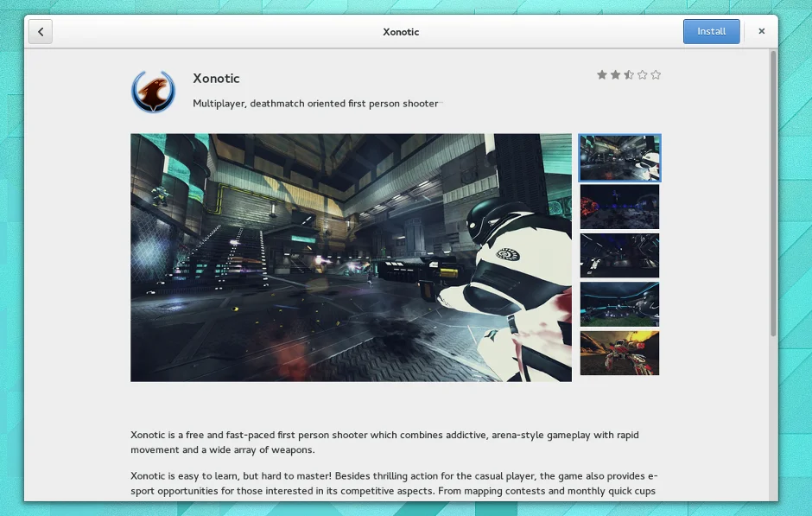
Task: Select the second thumbnail with red glow
Action: pyautogui.click(x=619, y=207)
